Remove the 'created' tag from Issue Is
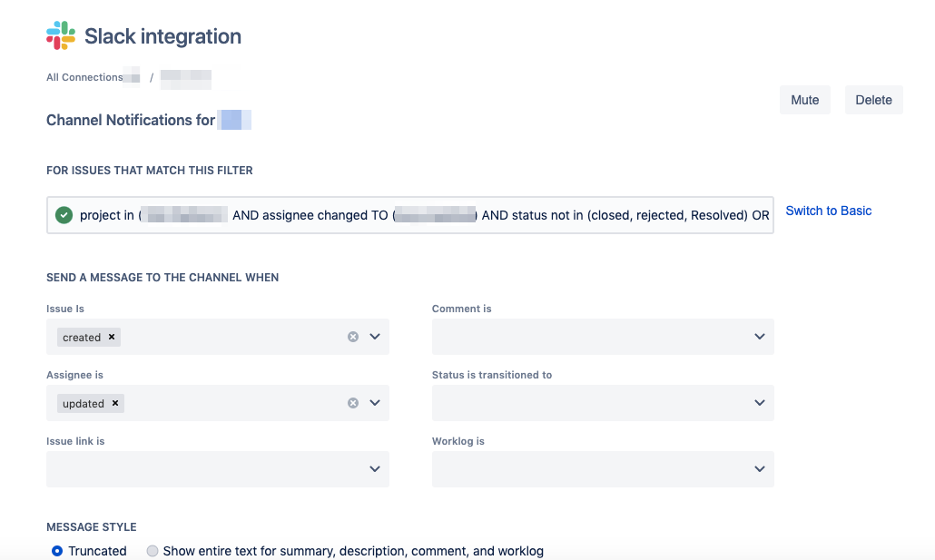 point(112,337)
